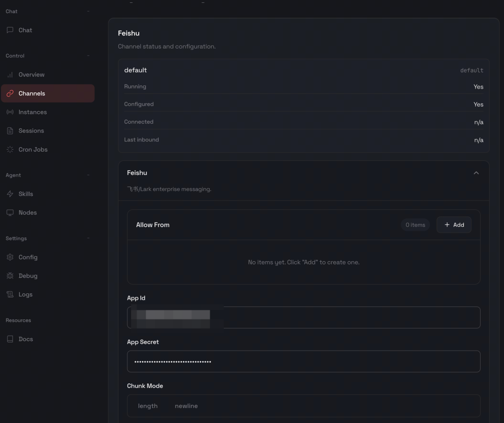The height and width of the screenshot is (423, 504).
Task: Select the Config gear icon
Action: (10, 257)
